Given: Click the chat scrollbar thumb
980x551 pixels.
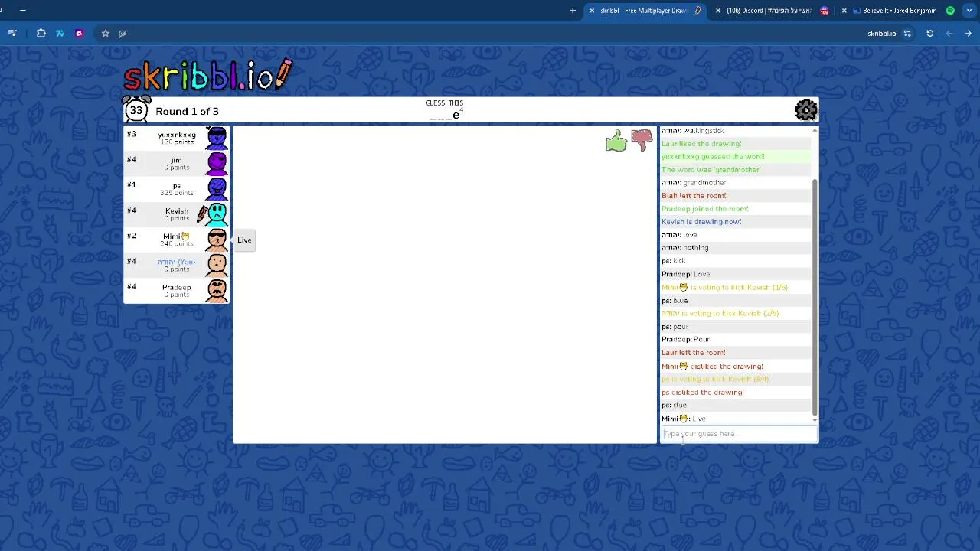Looking at the screenshot, I should (815, 296).
